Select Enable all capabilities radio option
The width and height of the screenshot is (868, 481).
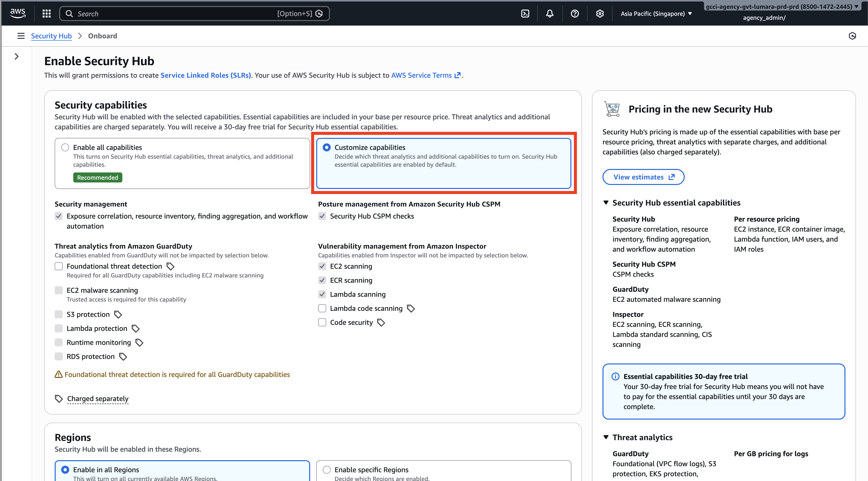click(x=65, y=148)
